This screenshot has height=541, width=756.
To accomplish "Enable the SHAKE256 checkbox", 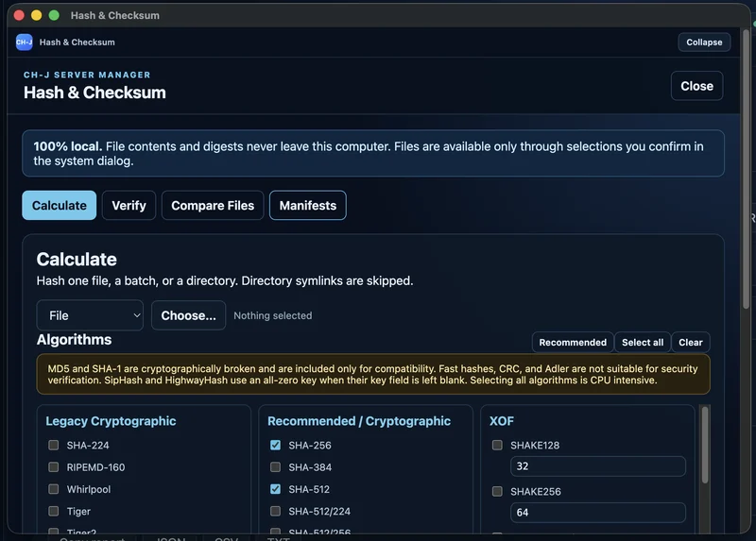I will (497, 491).
